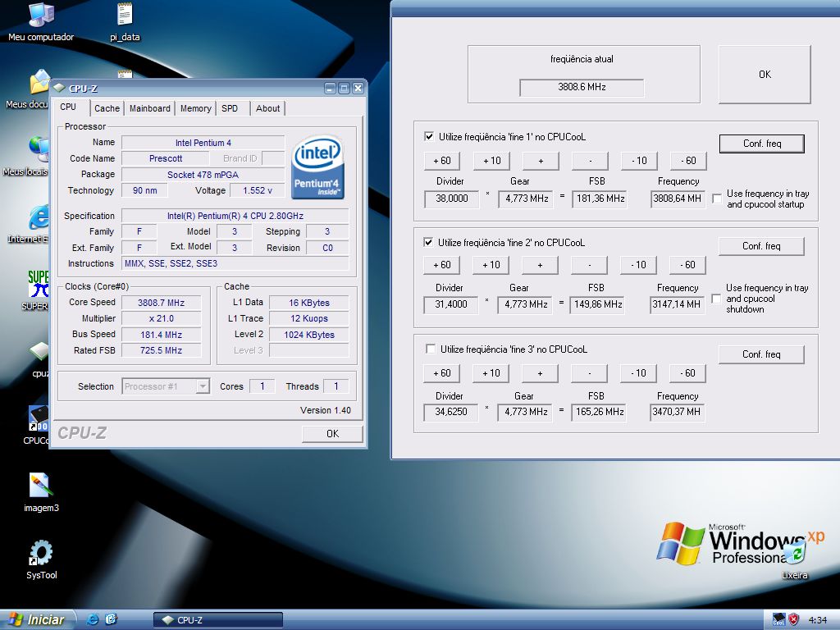Image resolution: width=840 pixels, height=630 pixels.
Task: Click +10 in fine 3 section
Action: [x=491, y=373]
